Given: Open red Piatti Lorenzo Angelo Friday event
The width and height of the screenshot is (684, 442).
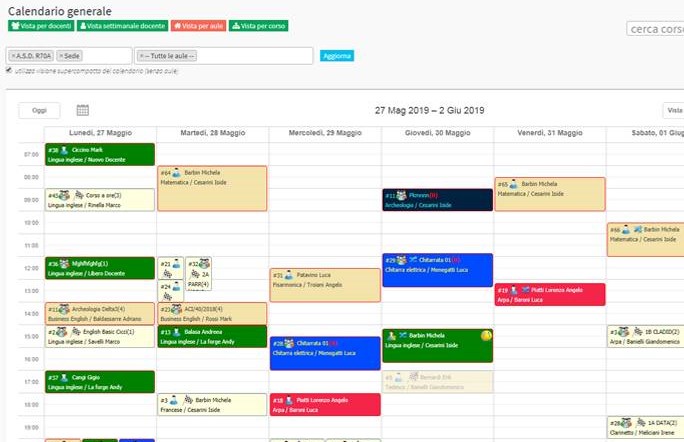Looking at the screenshot, I should 549,294.
